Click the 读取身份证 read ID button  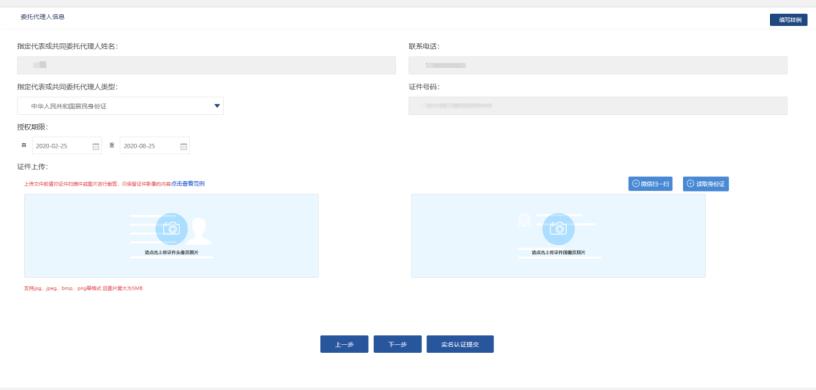point(706,184)
